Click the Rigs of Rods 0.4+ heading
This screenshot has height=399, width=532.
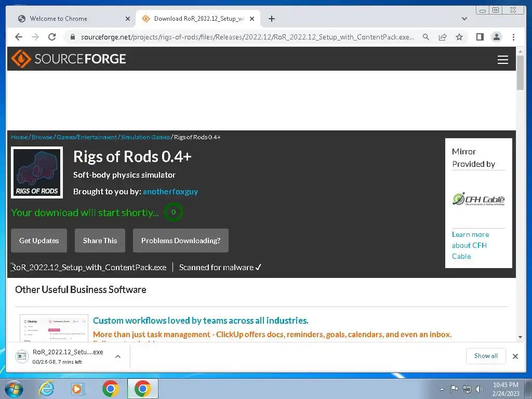(132, 157)
